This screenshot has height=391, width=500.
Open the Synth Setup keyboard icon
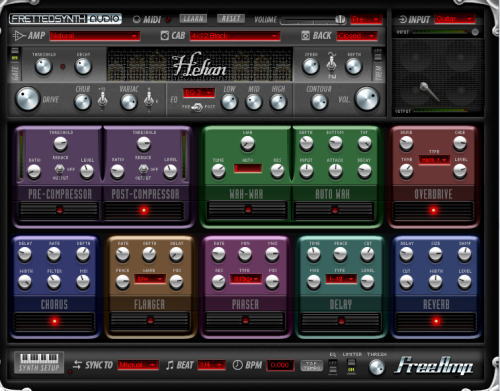pos(39,362)
